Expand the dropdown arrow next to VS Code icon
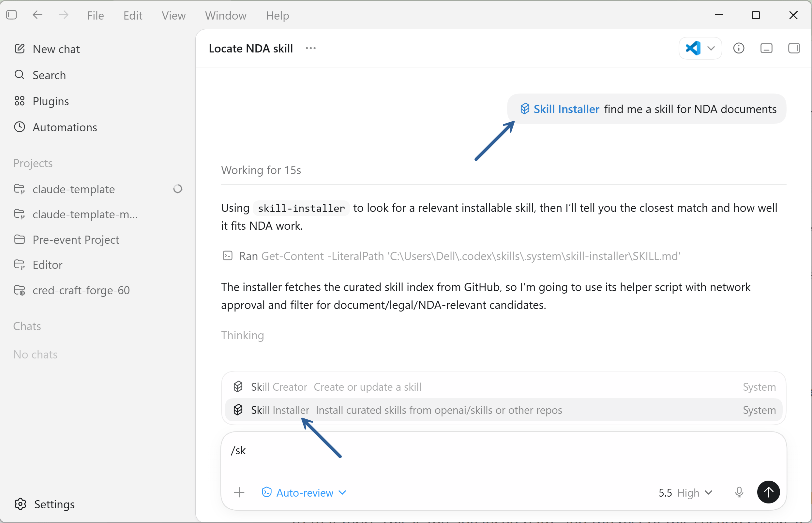 711,48
